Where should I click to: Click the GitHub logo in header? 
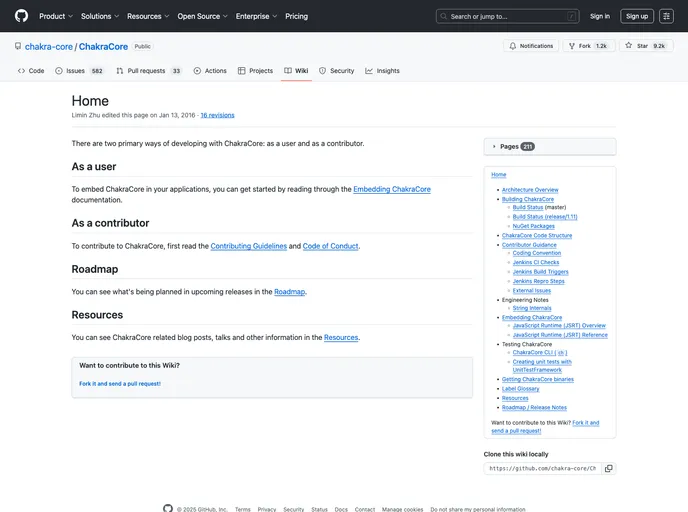[x=22, y=16]
